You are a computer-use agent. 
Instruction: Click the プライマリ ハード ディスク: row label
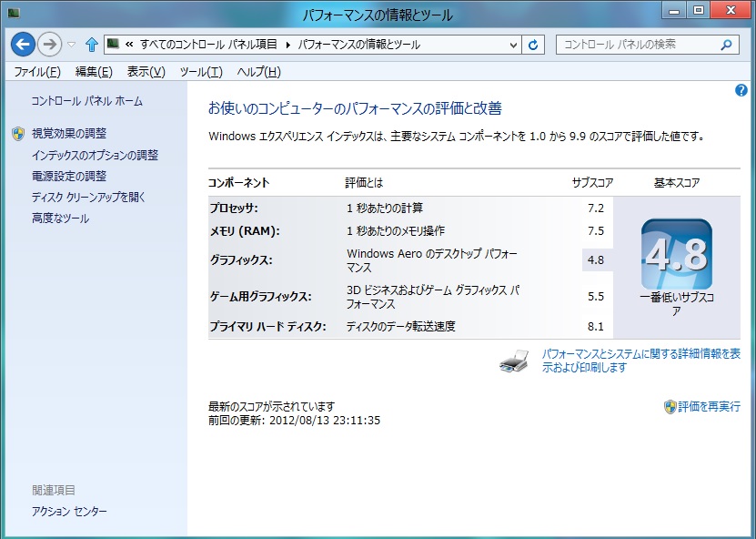(267, 327)
